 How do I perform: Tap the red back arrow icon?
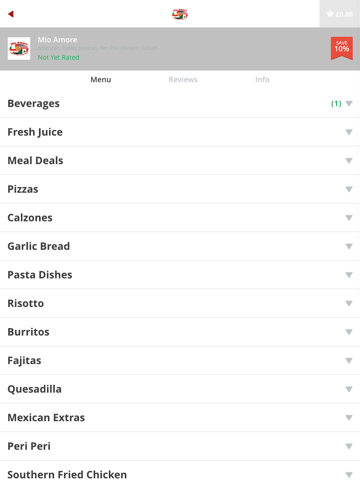click(x=11, y=14)
